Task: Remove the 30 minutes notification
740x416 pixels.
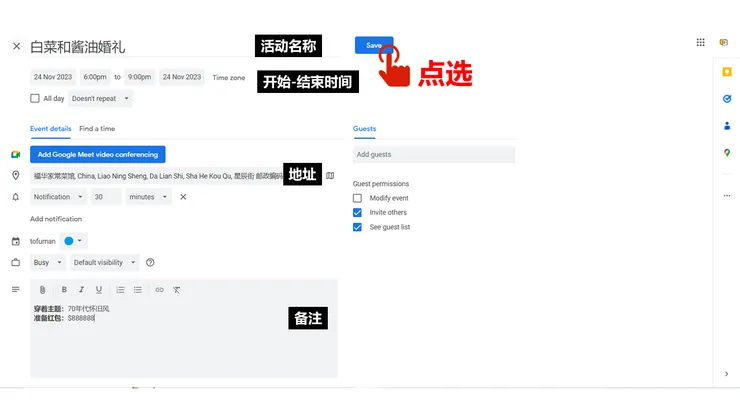Action: 183,197
